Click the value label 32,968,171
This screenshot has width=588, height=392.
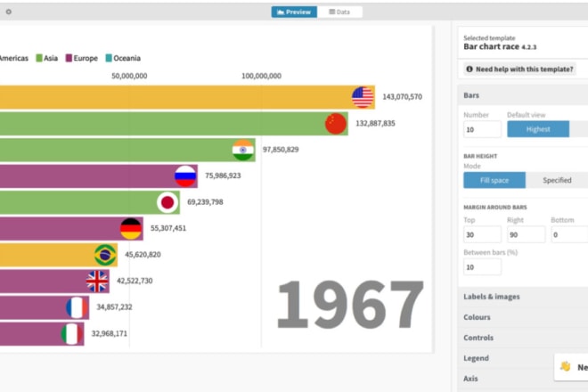pyautogui.click(x=109, y=333)
